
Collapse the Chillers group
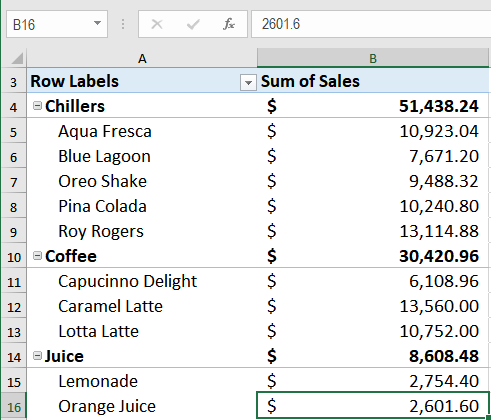[x=37, y=106]
